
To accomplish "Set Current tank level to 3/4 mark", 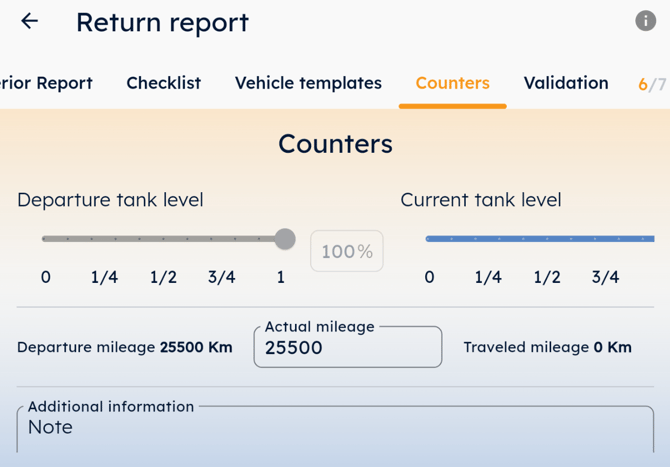I will click(x=606, y=239).
